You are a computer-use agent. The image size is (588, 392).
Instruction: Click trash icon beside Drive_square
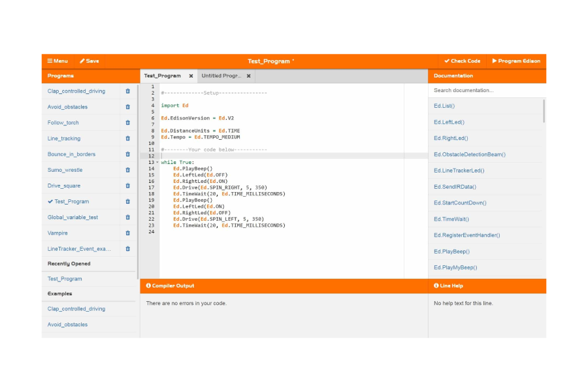(x=127, y=186)
